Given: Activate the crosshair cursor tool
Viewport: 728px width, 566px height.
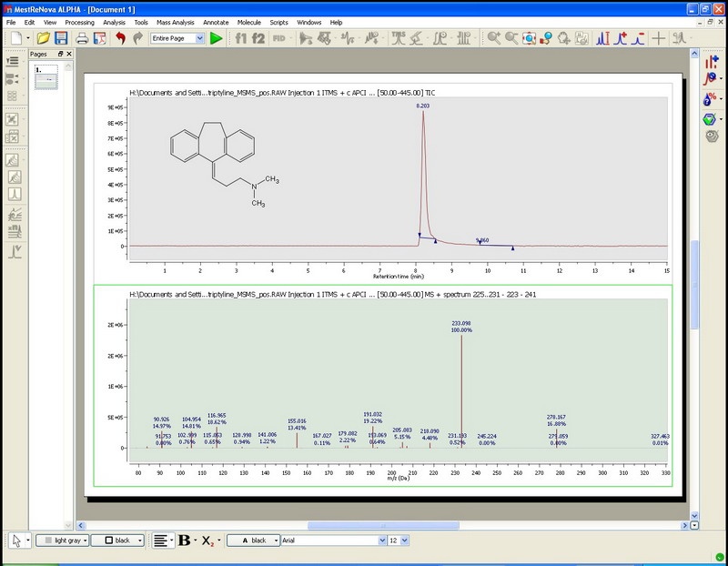Looking at the screenshot, I should (659, 38).
